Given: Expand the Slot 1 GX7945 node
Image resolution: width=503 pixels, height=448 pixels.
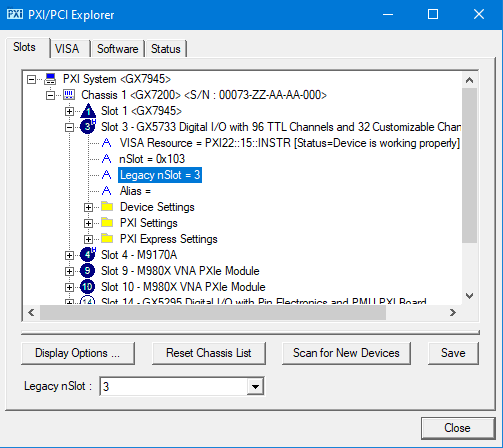Looking at the screenshot, I should tap(69, 111).
